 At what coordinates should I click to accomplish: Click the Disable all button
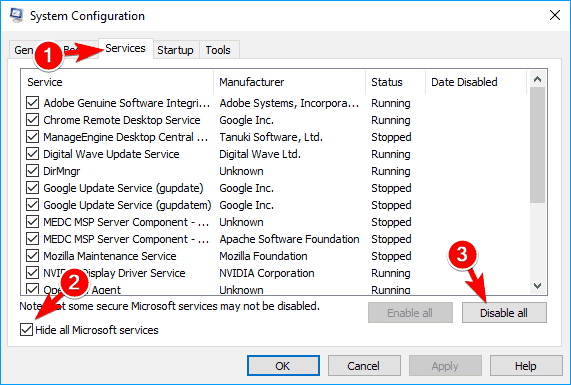pos(504,313)
